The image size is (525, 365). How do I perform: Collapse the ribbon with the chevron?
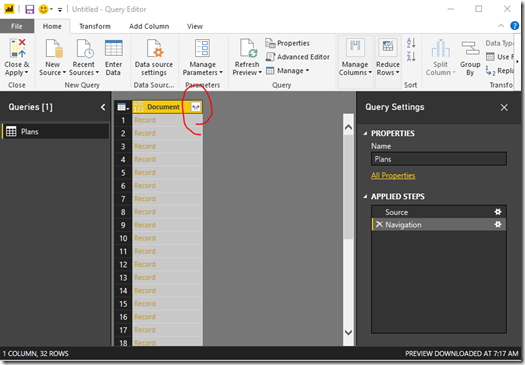pyautogui.click(x=501, y=26)
